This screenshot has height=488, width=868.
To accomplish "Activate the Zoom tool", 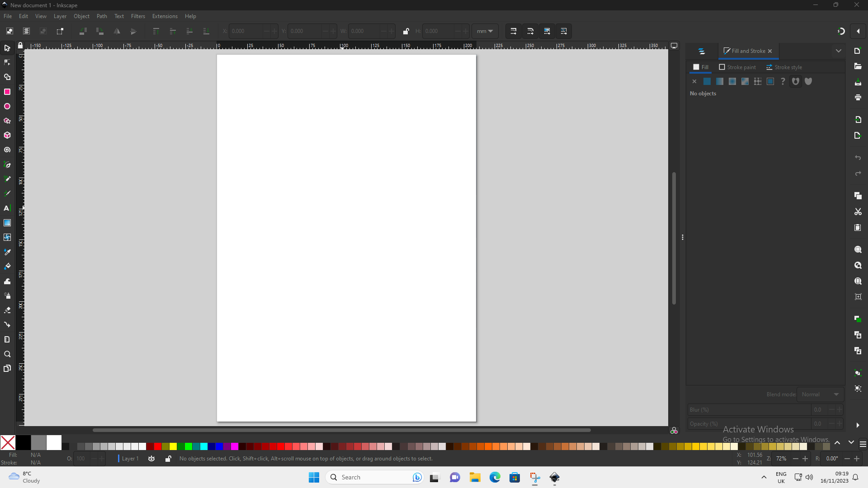I will tap(7, 354).
